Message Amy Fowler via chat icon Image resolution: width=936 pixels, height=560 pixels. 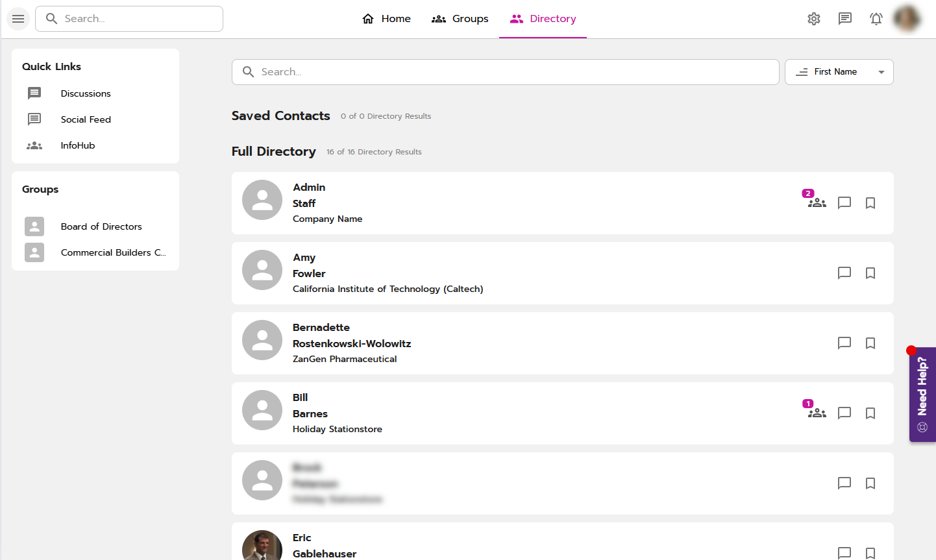coord(844,273)
